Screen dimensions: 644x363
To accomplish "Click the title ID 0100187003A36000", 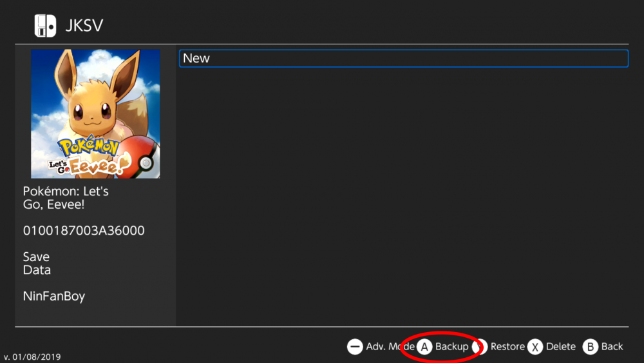I will [x=84, y=230].
